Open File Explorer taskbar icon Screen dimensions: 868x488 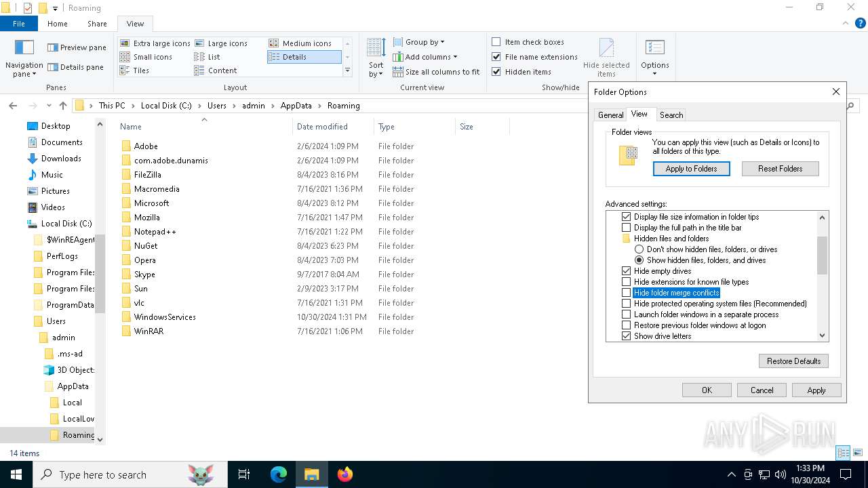312,474
